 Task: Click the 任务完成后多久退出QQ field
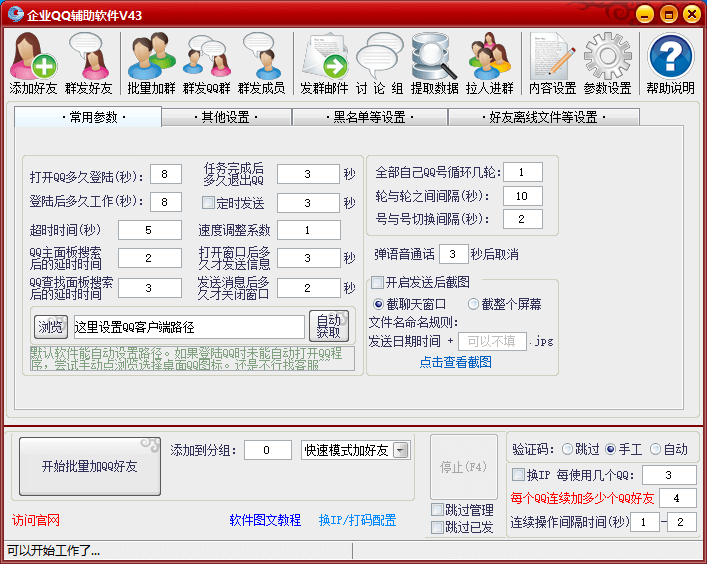308,174
